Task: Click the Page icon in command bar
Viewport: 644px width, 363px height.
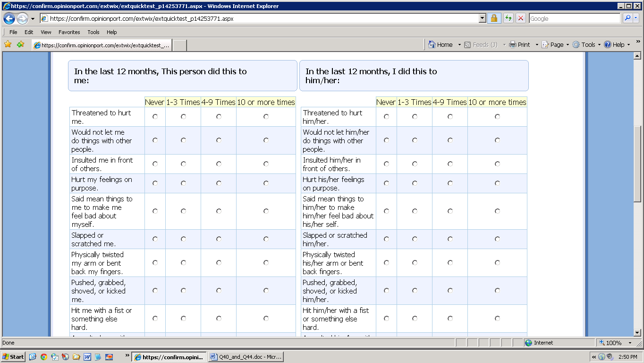Action: [x=545, y=44]
